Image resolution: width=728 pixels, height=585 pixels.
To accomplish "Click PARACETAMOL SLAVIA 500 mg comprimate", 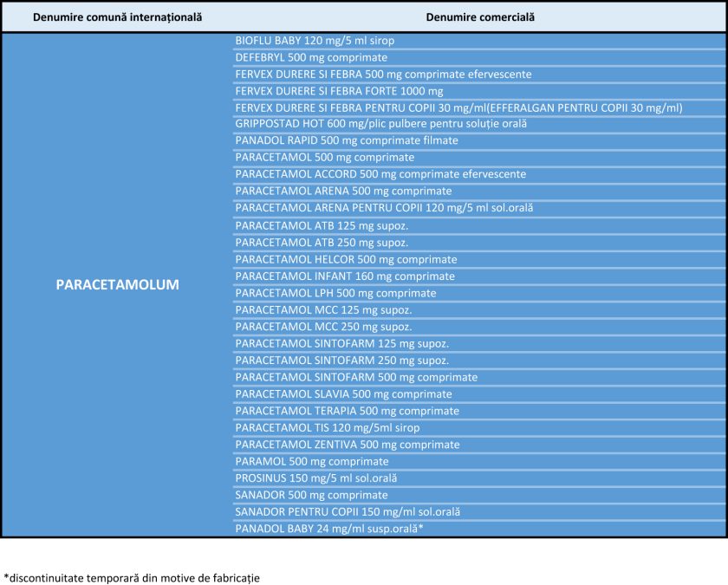I will pos(479,394).
